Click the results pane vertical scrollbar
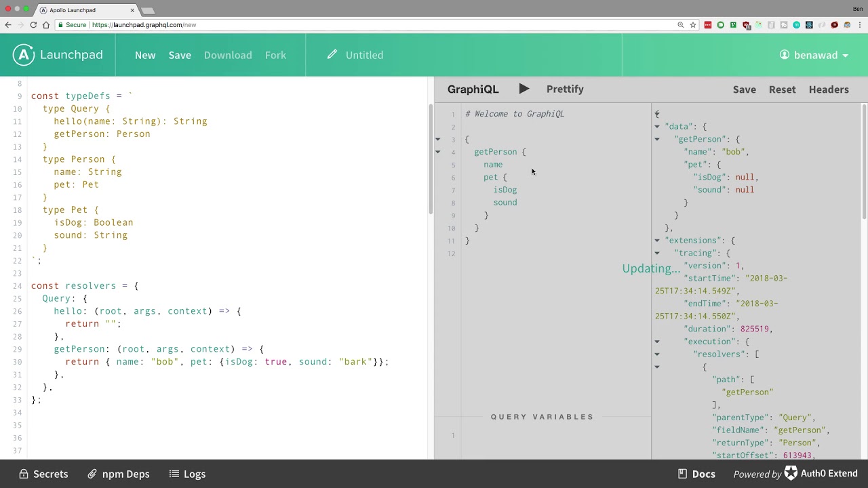The image size is (868, 488). click(864, 161)
